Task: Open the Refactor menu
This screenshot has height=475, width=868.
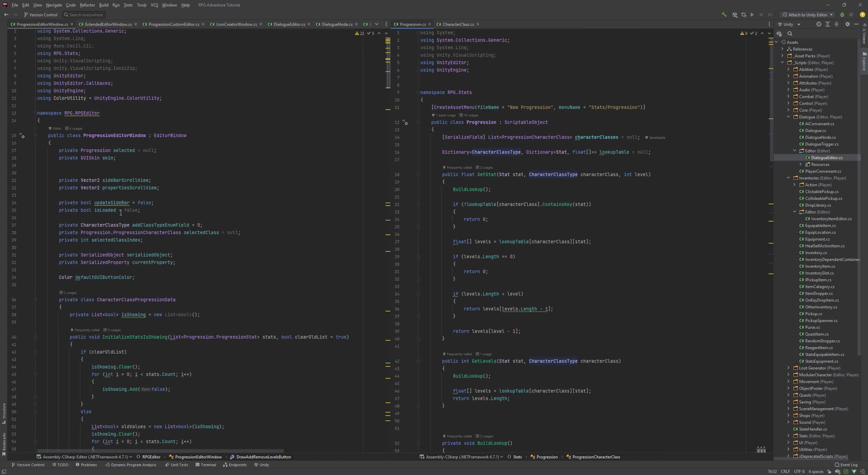Action: point(87,5)
